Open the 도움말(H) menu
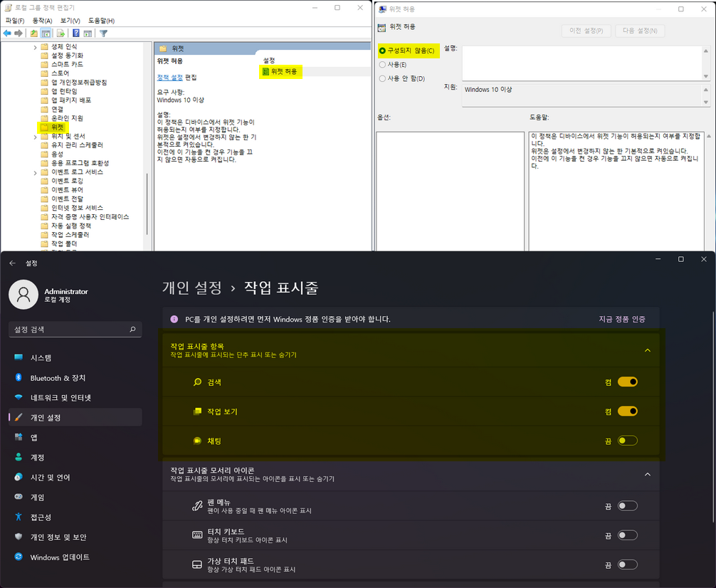Screen dimensions: 716x588 click(x=101, y=21)
